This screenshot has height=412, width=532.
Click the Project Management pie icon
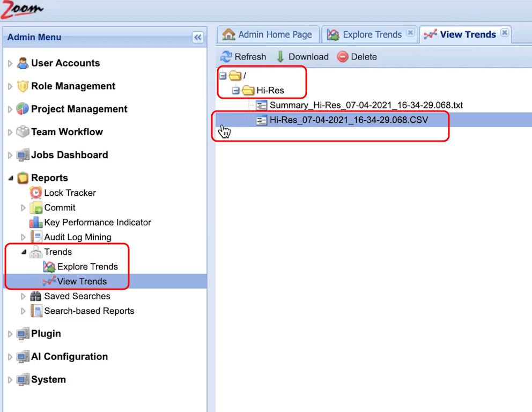pos(23,109)
